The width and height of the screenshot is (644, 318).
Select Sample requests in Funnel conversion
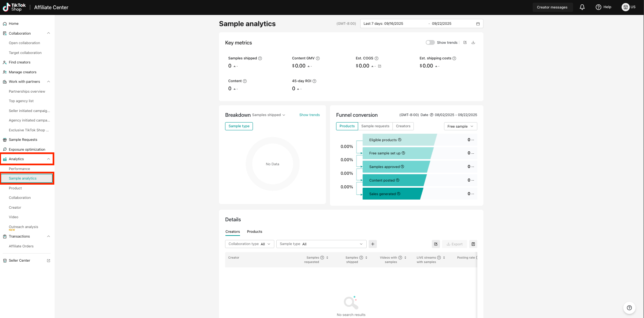[x=375, y=126]
